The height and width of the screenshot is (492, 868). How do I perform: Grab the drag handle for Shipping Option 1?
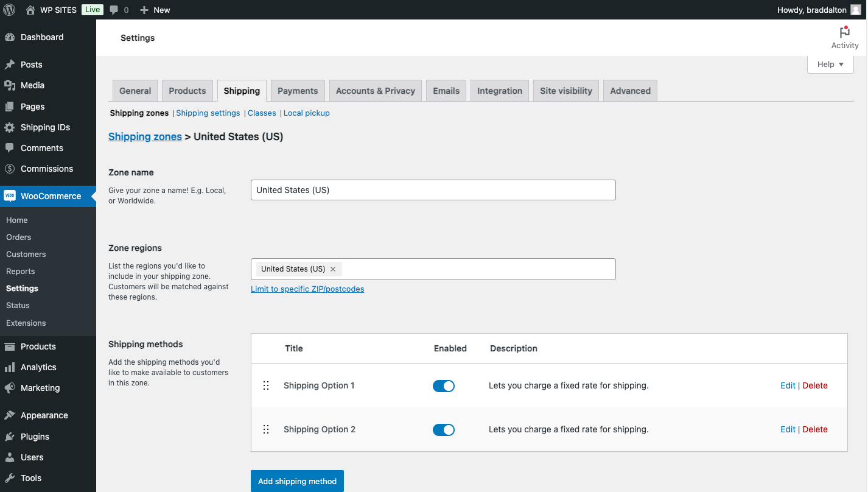coord(266,385)
